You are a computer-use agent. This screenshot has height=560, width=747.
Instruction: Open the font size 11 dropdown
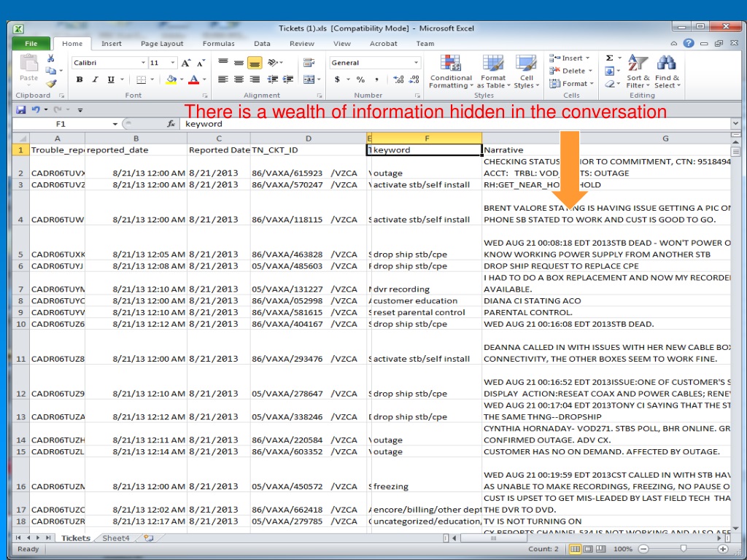click(172, 63)
